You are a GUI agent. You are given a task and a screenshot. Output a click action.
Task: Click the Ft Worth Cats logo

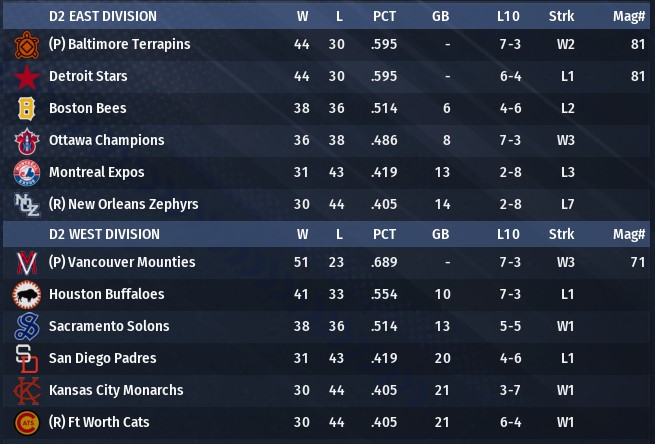pyautogui.click(x=26, y=423)
